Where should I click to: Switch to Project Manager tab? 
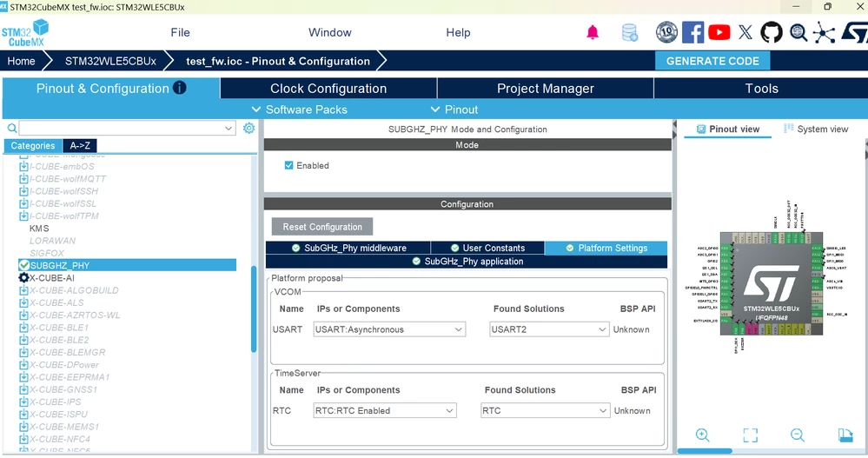(546, 89)
